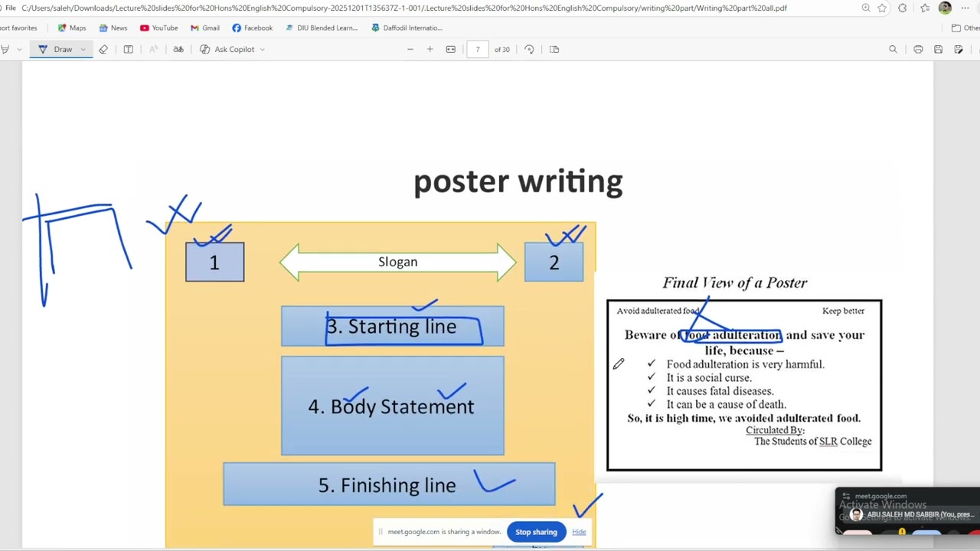Select the Highlight tool
The image size is (980, 551).
coord(5,49)
